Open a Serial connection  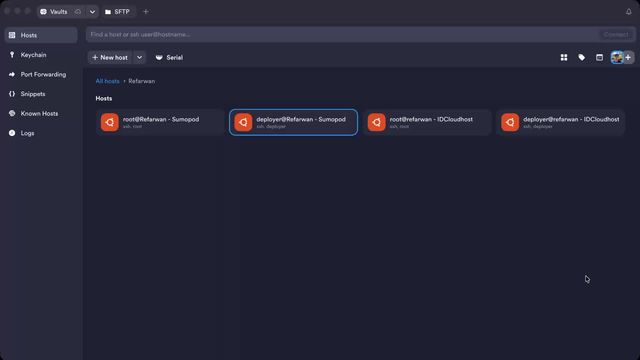(169, 58)
